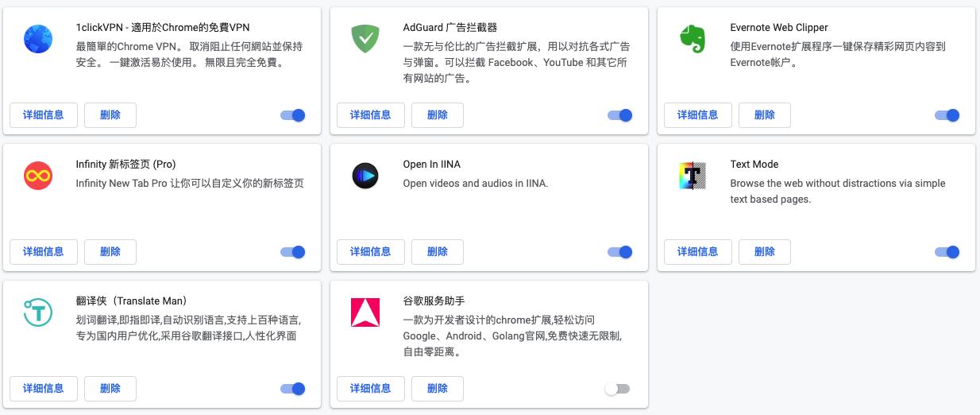Click the Open In IINA title text

431,165
